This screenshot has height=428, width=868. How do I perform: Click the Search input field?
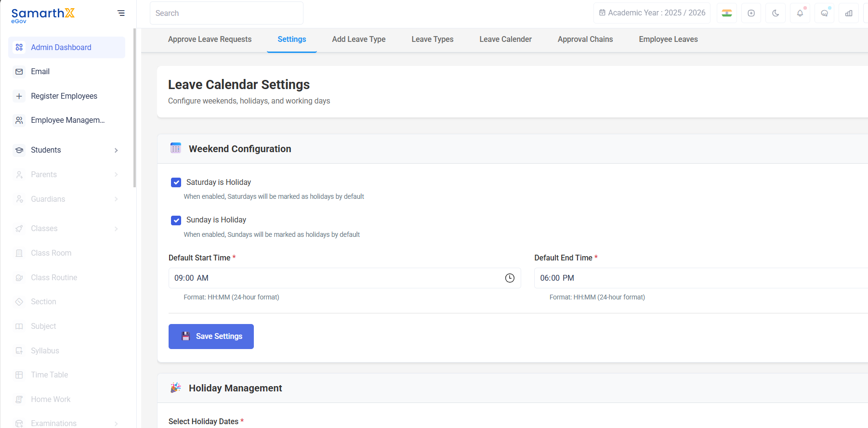(x=226, y=13)
